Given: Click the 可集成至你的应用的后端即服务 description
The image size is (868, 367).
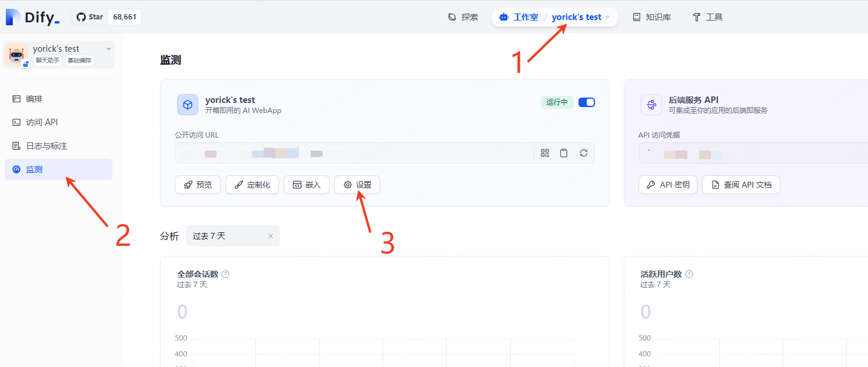Looking at the screenshot, I should pos(719,111).
